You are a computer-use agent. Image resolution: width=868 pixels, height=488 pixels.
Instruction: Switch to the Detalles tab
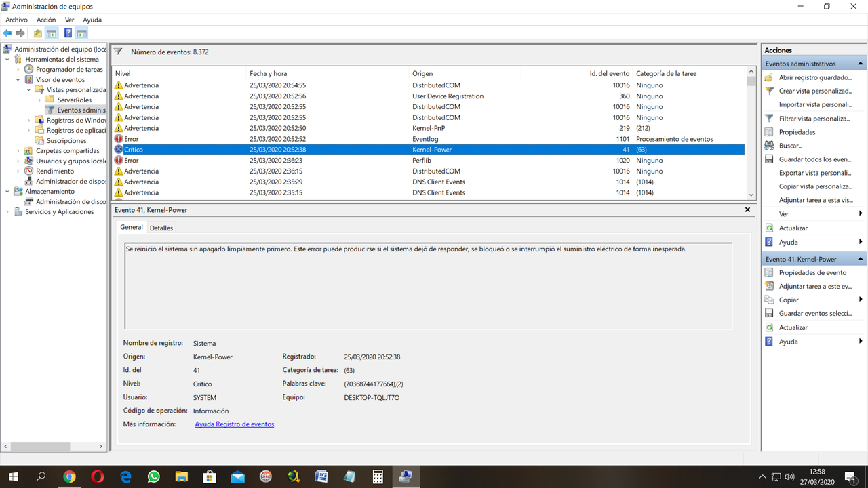coord(161,228)
